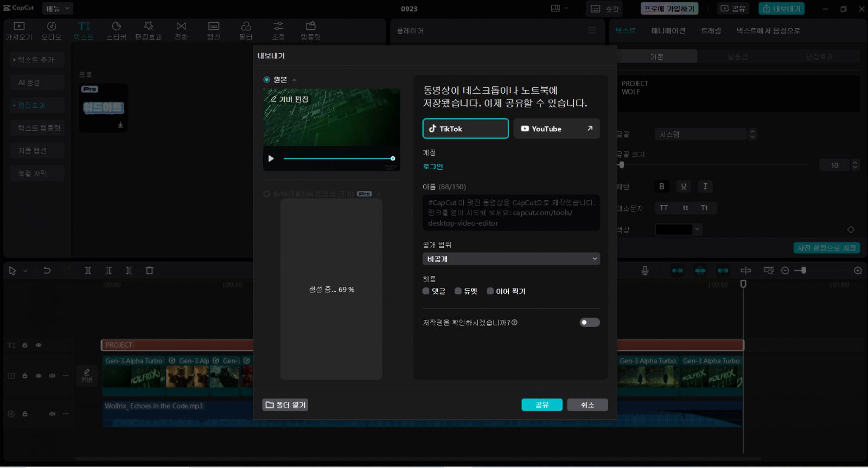Toggle visibility of the text track
This screenshot has height=468, width=868.
[x=39, y=345]
